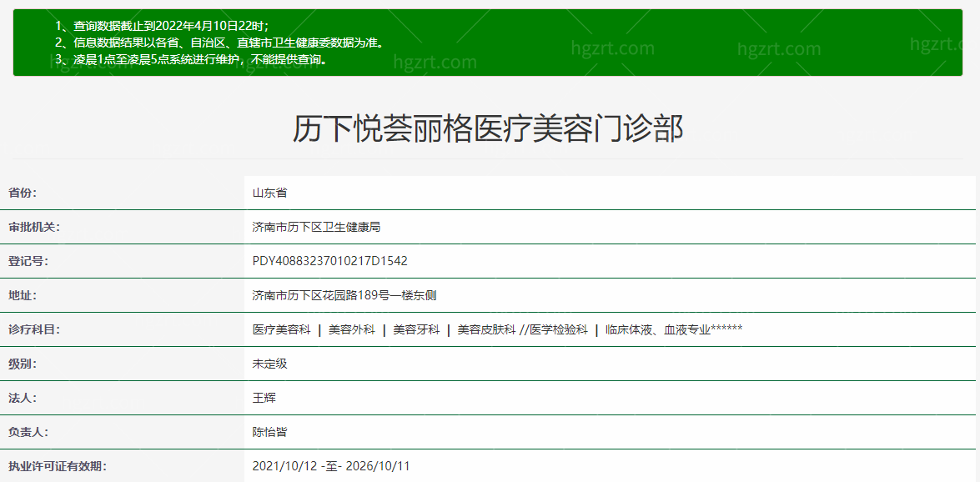Select the 登记号 label
Screen dimensions: 980x482
[28, 261]
